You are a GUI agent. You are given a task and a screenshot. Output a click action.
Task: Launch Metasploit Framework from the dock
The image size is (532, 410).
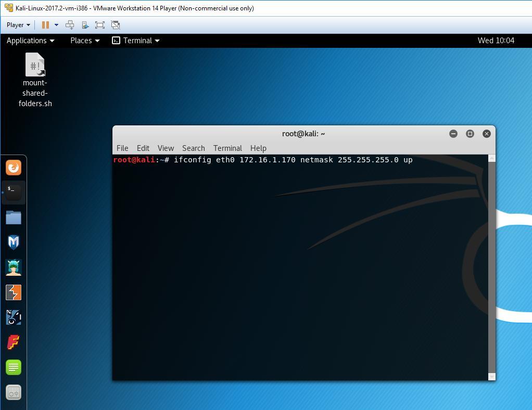click(14, 242)
